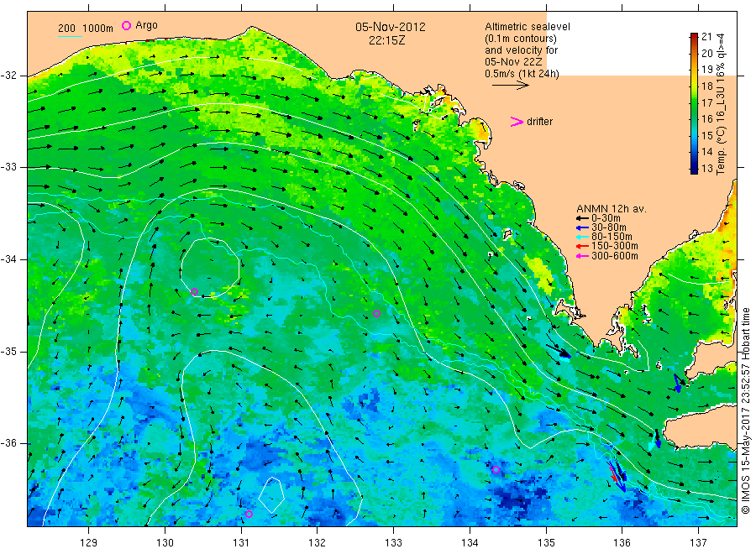Click the green 17°C section of colorbar
The image size is (756, 554).
695,102
